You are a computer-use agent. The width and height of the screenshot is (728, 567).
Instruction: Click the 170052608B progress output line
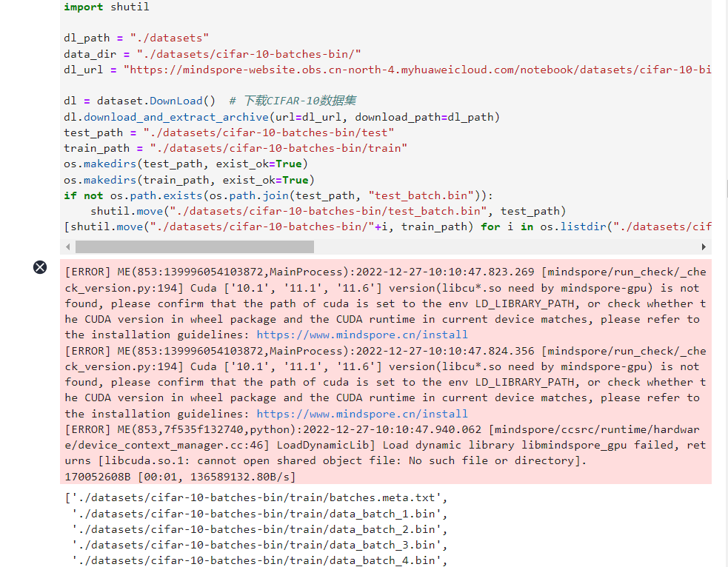180,477
